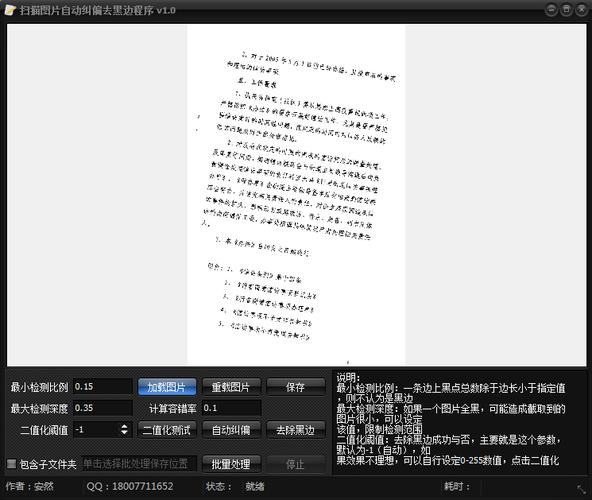592x500 pixels.
Task: Click the 去除黑边 button
Action: (296, 430)
